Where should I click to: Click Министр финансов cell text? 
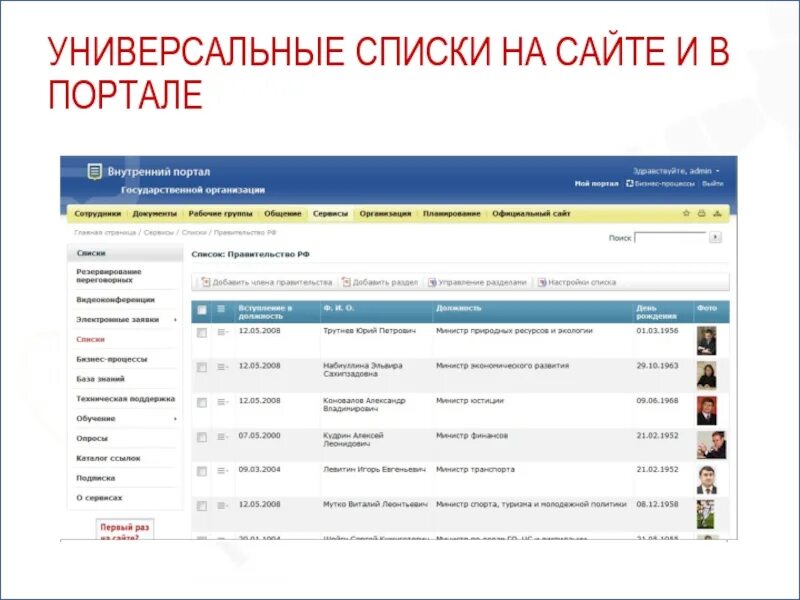pyautogui.click(x=472, y=436)
